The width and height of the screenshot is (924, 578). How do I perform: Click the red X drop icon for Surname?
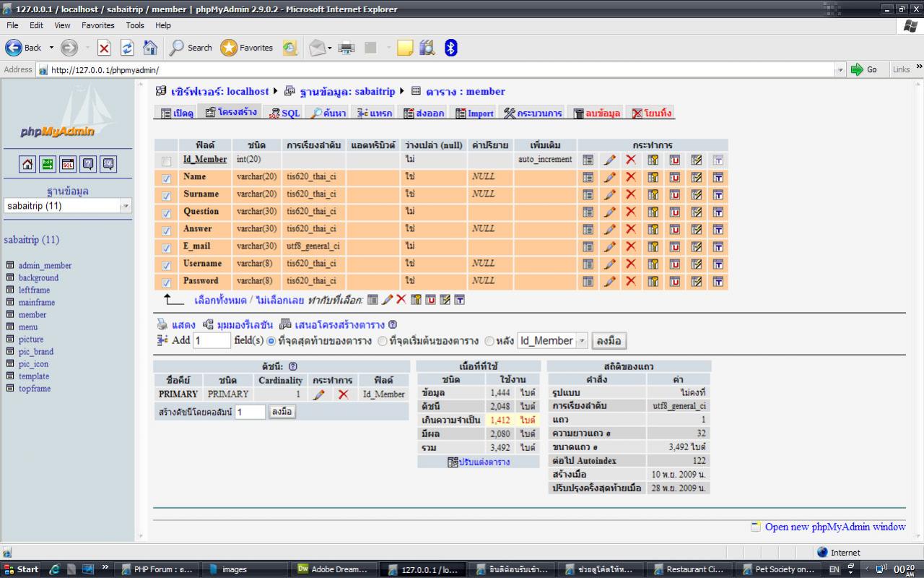[x=631, y=194]
